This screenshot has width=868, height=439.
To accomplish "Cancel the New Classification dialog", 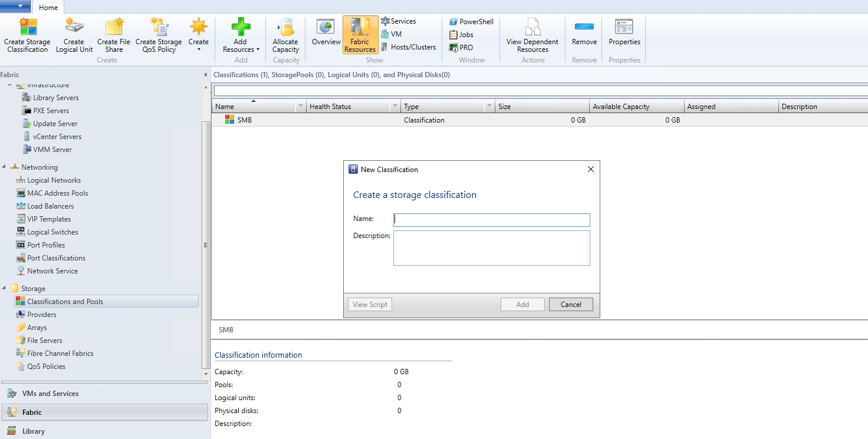I will pos(570,304).
